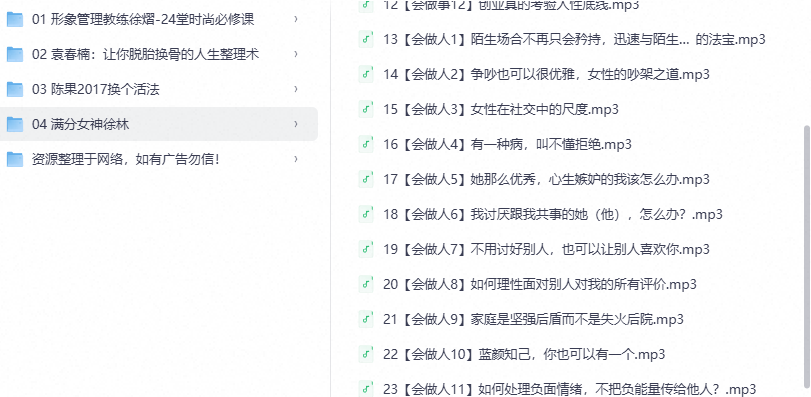Screen dimensions: 811x397
Task: Click audio icon of file 13【会做人1】
Action: 366,39
